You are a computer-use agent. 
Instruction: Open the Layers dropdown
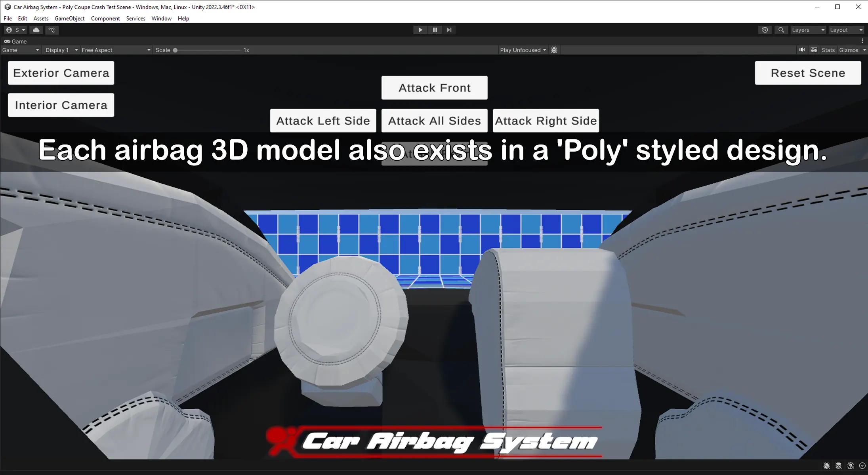tap(808, 30)
